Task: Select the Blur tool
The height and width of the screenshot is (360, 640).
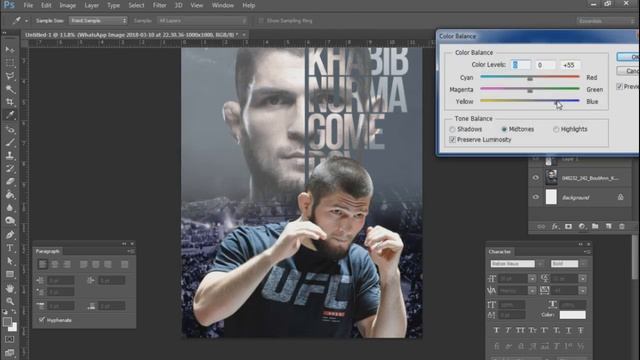Action: [x=10, y=208]
